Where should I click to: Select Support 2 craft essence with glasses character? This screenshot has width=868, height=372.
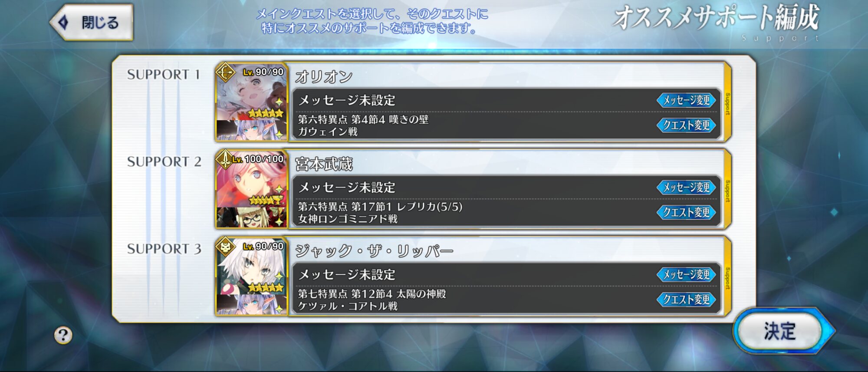point(251,217)
